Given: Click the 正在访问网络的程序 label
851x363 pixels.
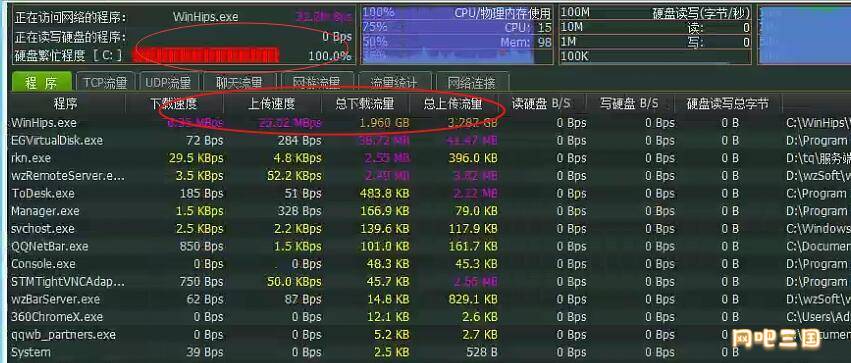Looking at the screenshot, I should coord(70,17).
